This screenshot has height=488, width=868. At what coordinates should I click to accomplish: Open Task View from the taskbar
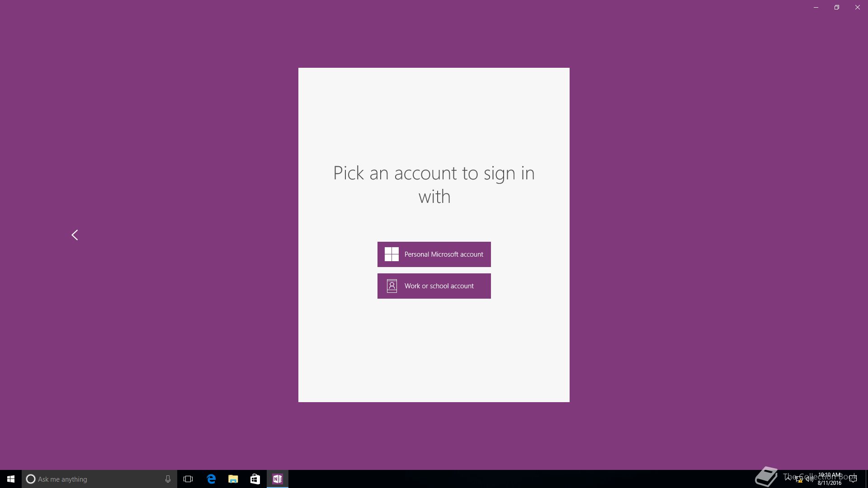coord(188,479)
